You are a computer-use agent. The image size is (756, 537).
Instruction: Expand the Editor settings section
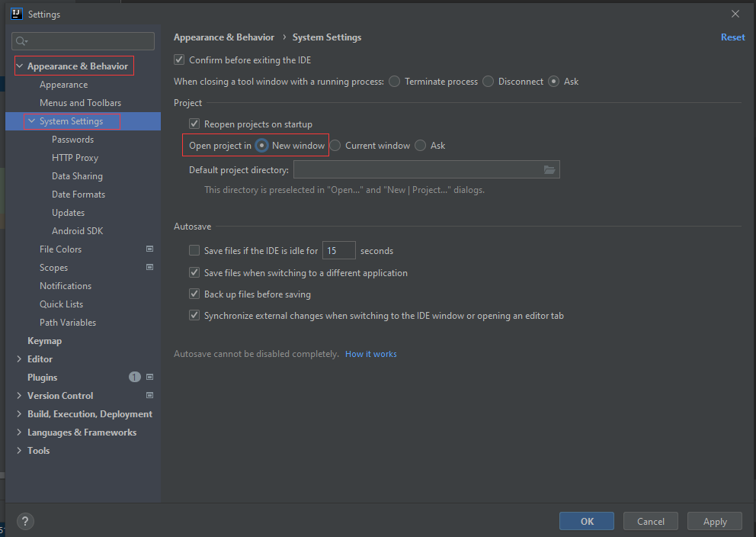19,359
